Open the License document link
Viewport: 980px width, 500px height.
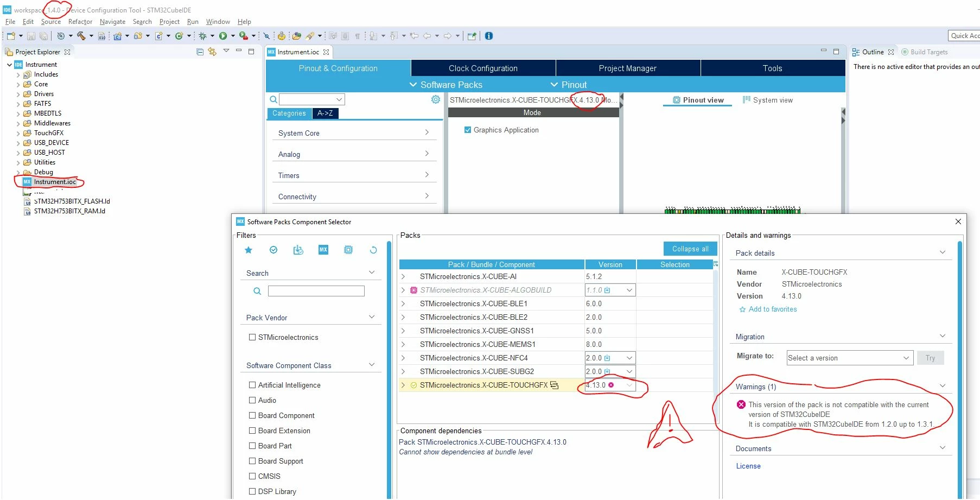tap(748, 466)
